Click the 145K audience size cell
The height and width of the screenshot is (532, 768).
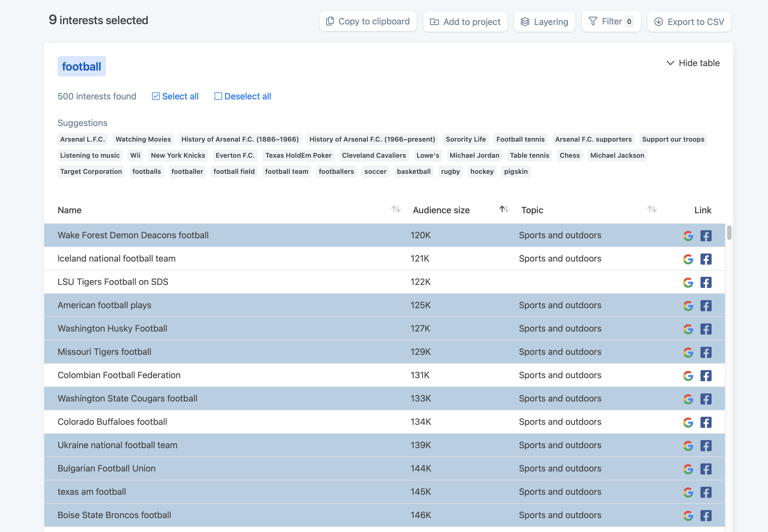coord(420,492)
